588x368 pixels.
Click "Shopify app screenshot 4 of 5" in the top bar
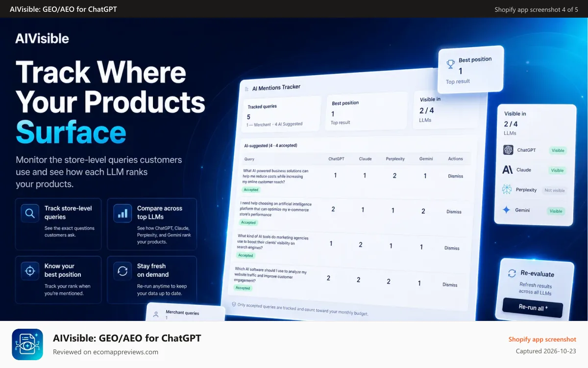coord(537,9)
